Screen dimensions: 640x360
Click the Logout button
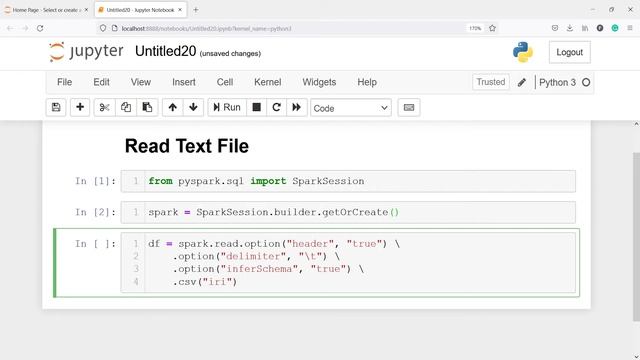click(569, 52)
